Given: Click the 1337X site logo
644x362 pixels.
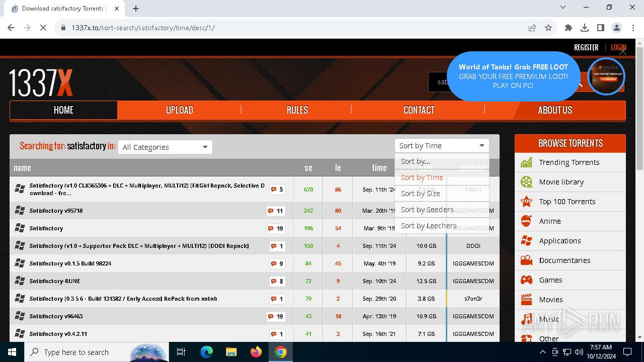Looking at the screenshot, I should click(41, 83).
